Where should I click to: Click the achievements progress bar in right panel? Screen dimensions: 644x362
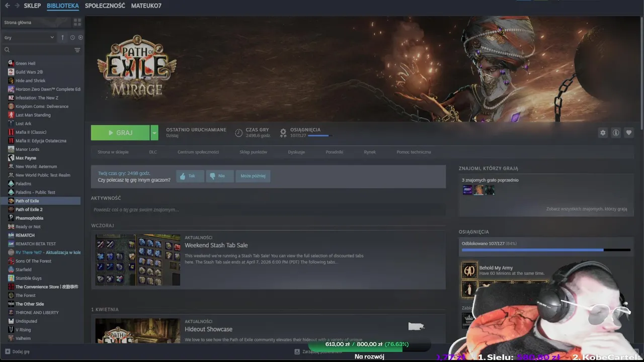click(x=546, y=250)
